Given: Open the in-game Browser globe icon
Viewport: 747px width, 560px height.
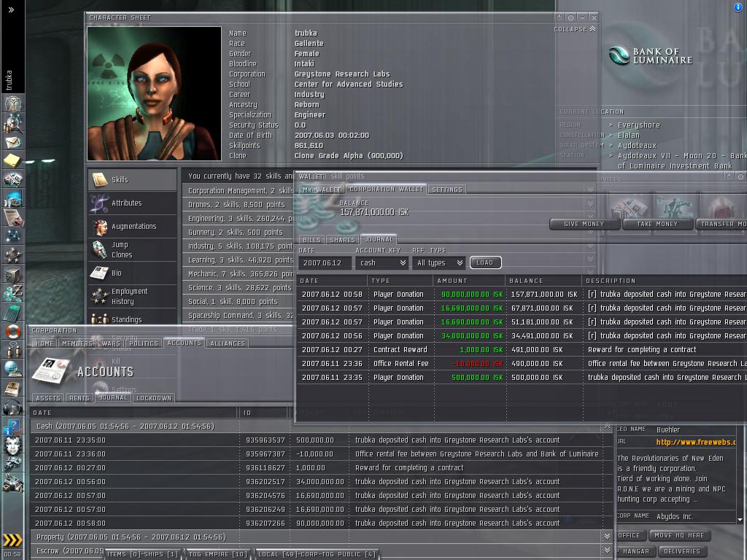Looking at the screenshot, I should [13, 368].
